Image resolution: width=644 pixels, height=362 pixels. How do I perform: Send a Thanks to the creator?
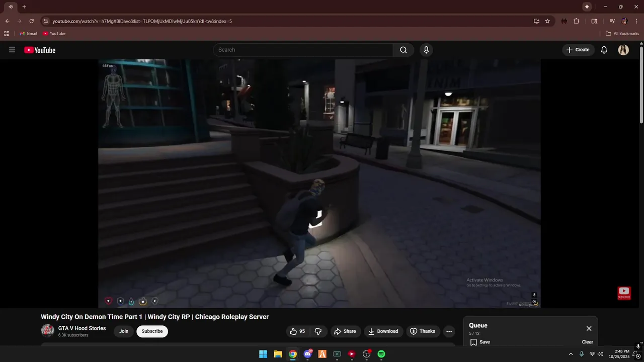pyautogui.click(x=423, y=331)
